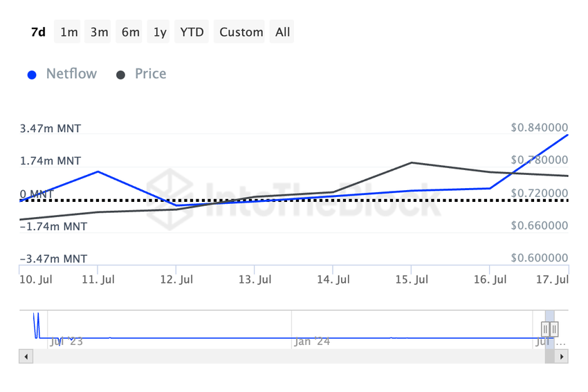Switch chart to YTD range

click(192, 32)
